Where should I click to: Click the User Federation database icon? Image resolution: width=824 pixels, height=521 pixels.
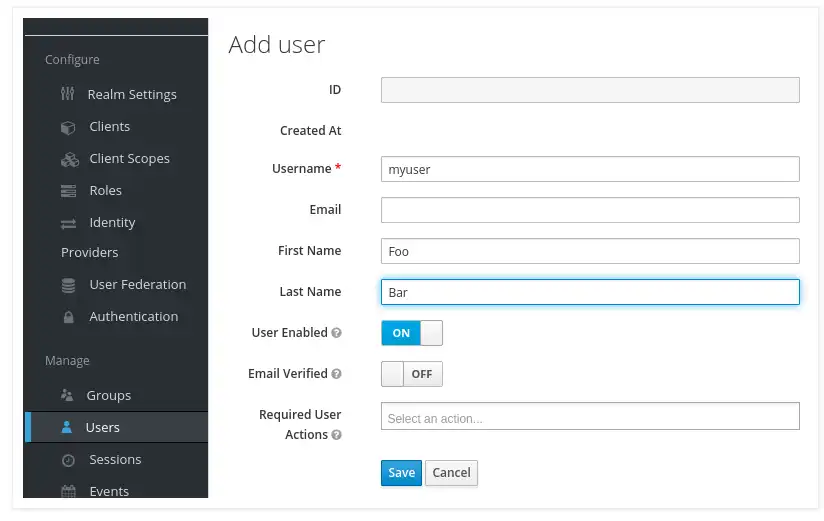coord(68,285)
